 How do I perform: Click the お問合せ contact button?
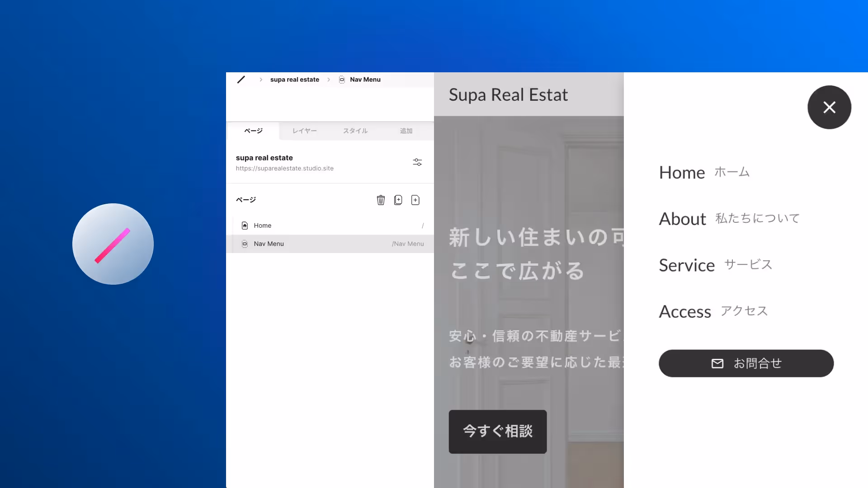(746, 363)
